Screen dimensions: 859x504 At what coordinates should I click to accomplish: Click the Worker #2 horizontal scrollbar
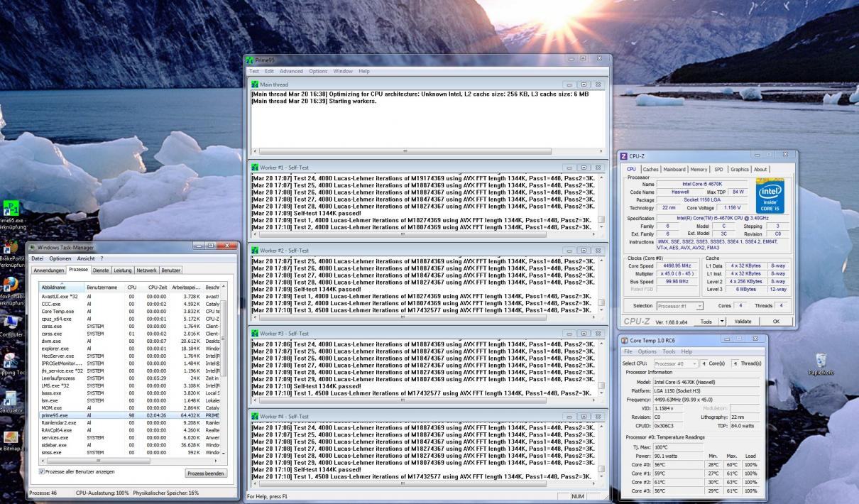pos(425,316)
